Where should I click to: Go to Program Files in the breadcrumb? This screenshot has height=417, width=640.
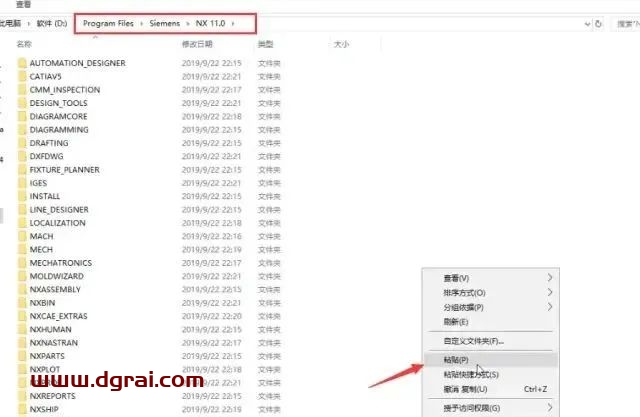[108, 23]
